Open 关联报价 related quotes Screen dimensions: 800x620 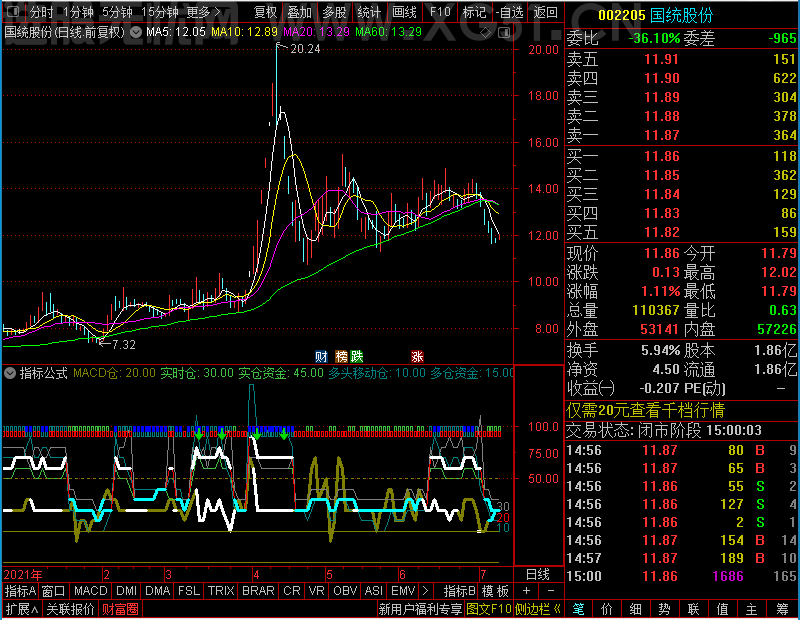(x=70, y=609)
